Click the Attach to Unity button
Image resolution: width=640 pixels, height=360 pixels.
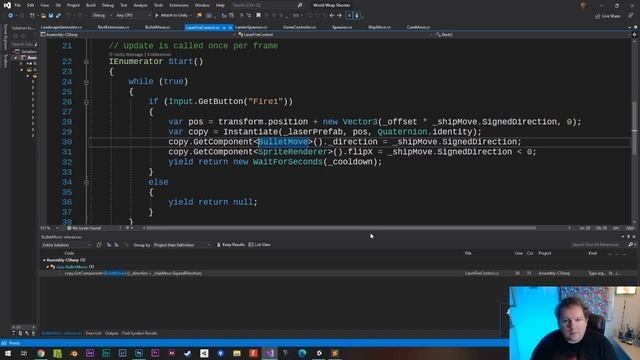(171, 16)
